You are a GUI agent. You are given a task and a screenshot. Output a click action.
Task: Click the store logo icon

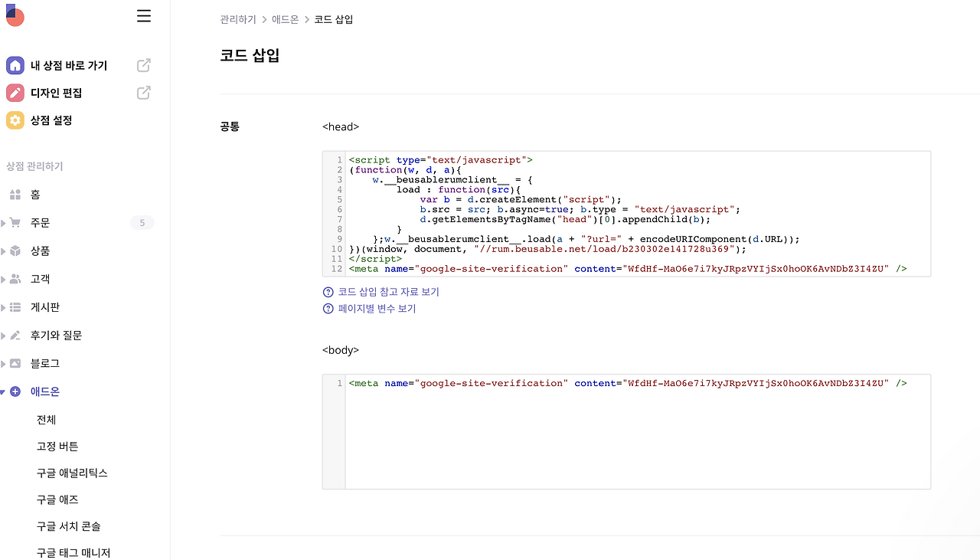pyautogui.click(x=15, y=15)
